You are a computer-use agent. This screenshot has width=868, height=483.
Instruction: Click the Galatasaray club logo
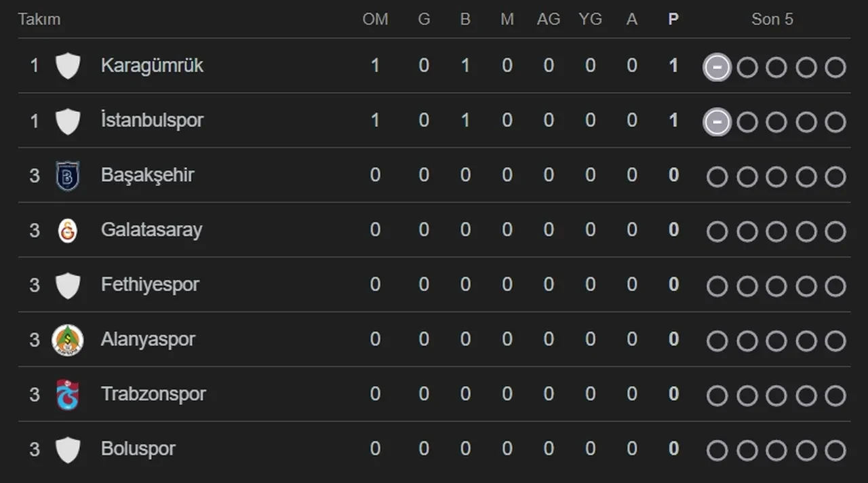(68, 231)
